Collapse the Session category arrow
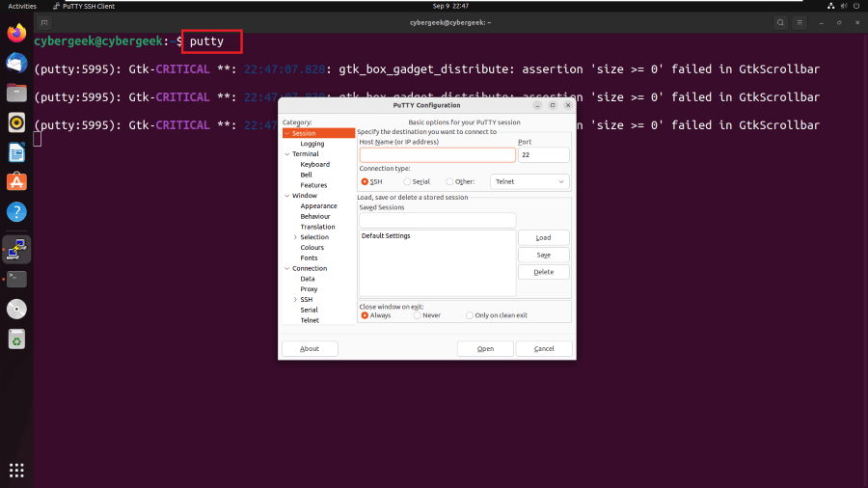Screen dimensions: 868x488 pyautogui.click(x=286, y=133)
